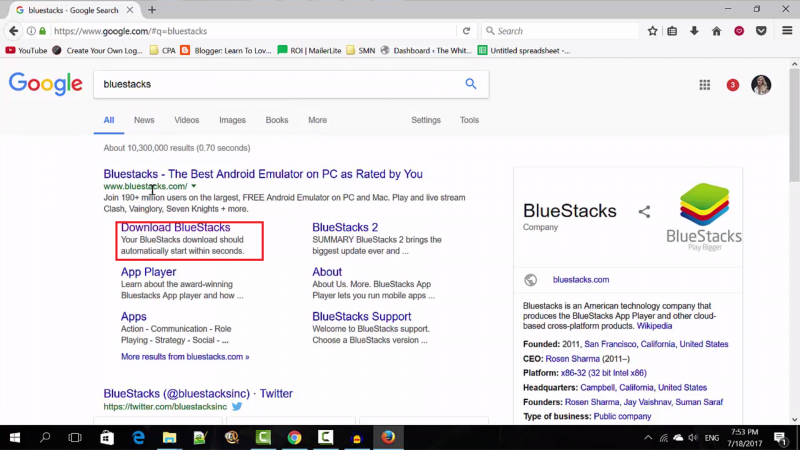
Task: Share the BlueStacks knowledge panel
Action: [x=644, y=211]
